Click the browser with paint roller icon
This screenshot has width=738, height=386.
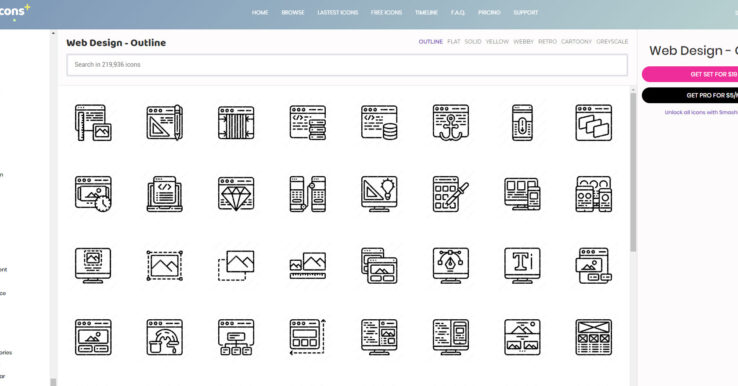(165, 337)
